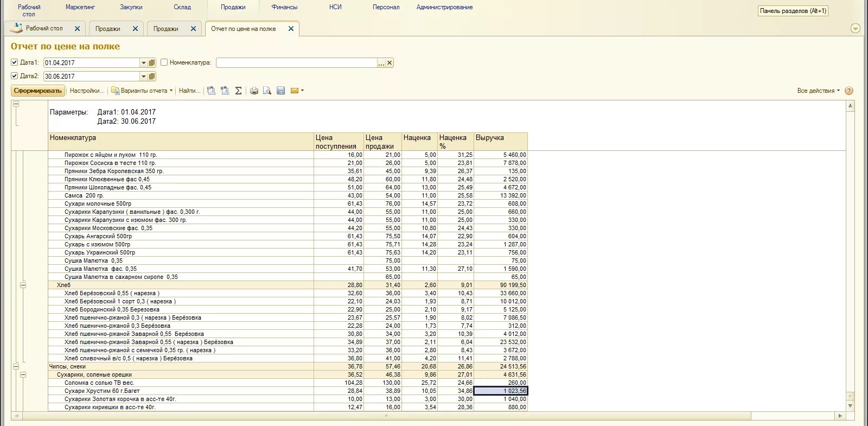Send report by email envelope icon
Screen dimensions: 868x426
click(295, 91)
